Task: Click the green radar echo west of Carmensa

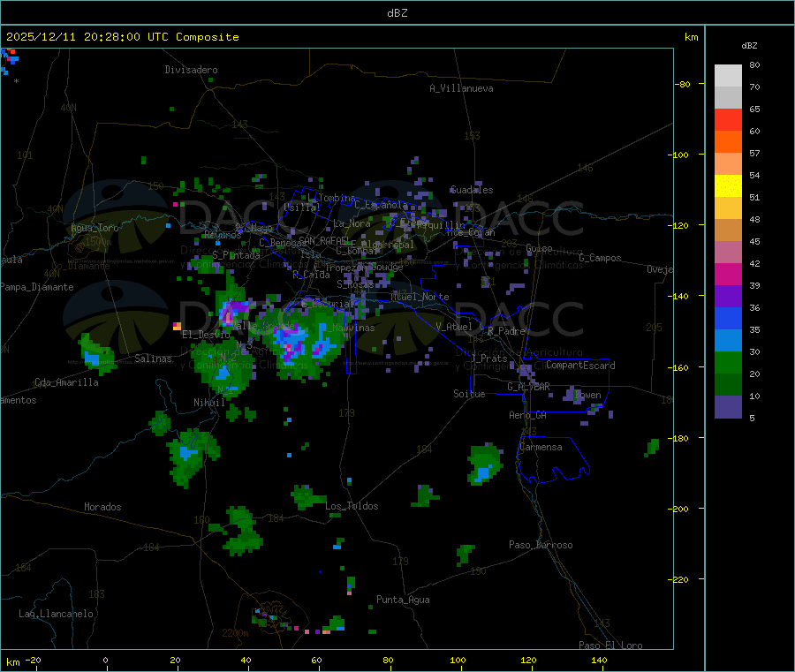Action: (484, 464)
